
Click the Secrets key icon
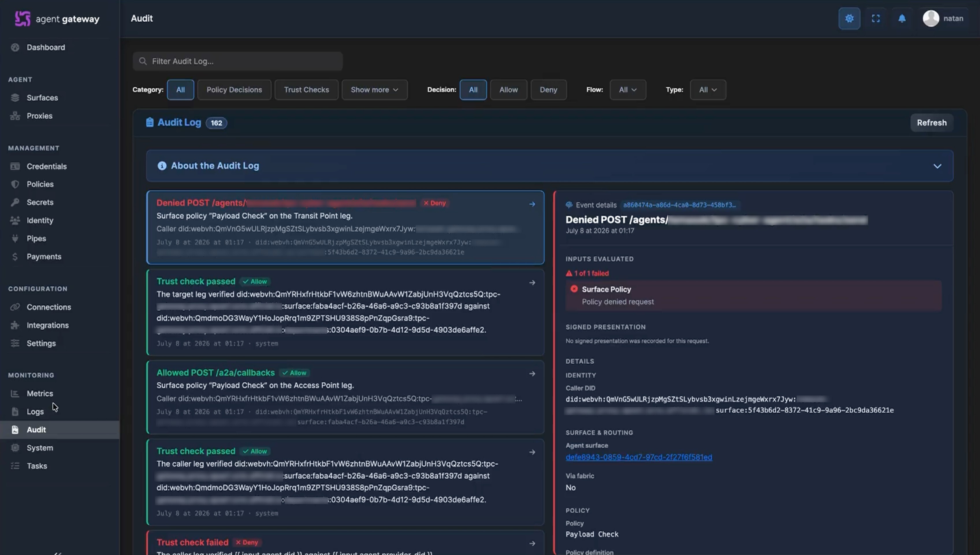point(15,202)
